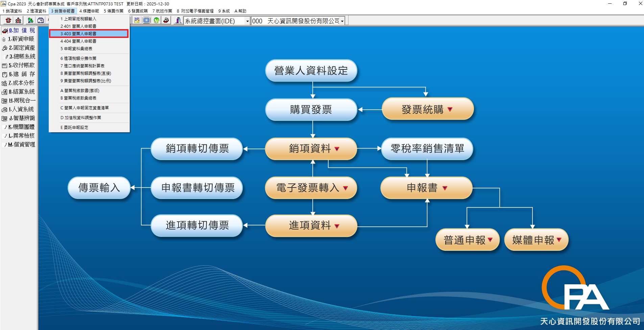Screen dimensions: 644x330
Task: Click the red telephone toolbar icon
Action: (8, 21)
